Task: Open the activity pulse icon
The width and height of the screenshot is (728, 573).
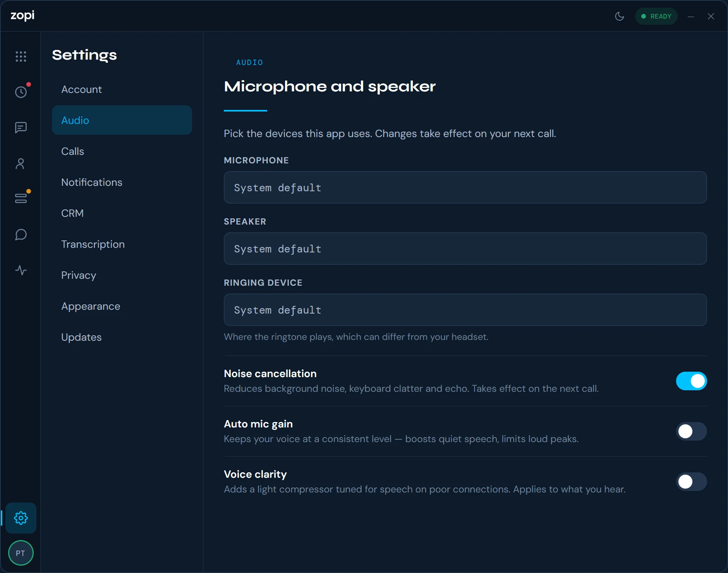Action: coord(21,270)
